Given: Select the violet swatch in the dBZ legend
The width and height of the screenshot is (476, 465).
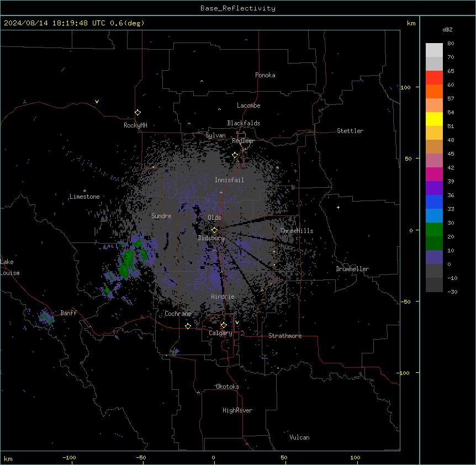Looking at the screenshot, I should pyautogui.click(x=434, y=188).
